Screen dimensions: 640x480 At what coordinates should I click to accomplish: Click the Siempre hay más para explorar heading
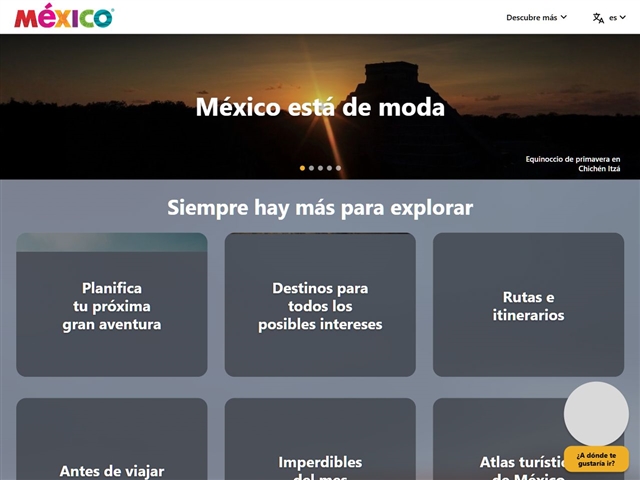tap(320, 207)
